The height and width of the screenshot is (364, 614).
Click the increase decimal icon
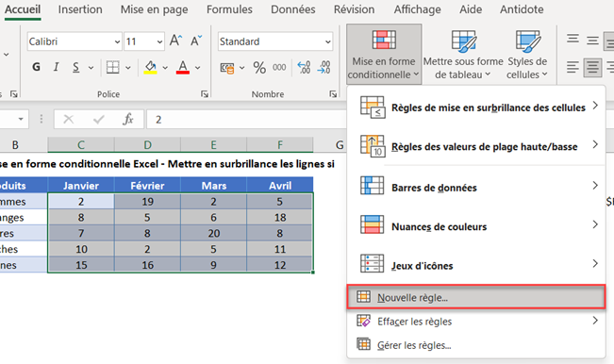304,67
